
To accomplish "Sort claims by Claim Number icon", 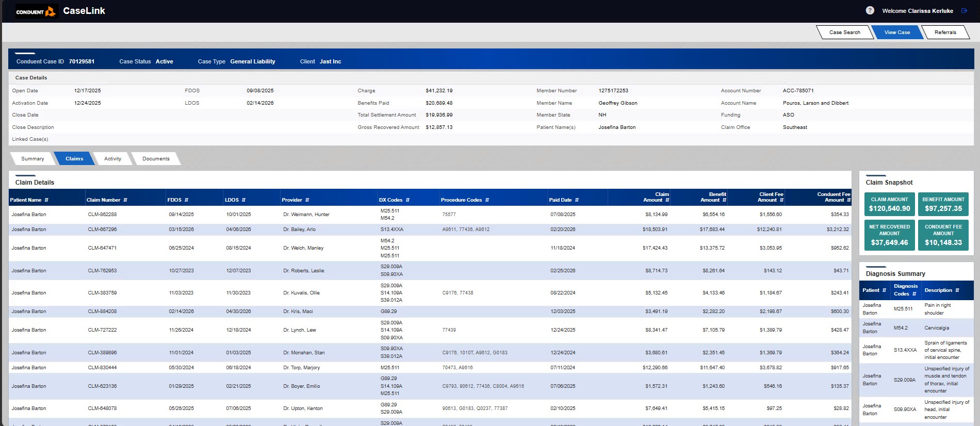I will (x=125, y=200).
